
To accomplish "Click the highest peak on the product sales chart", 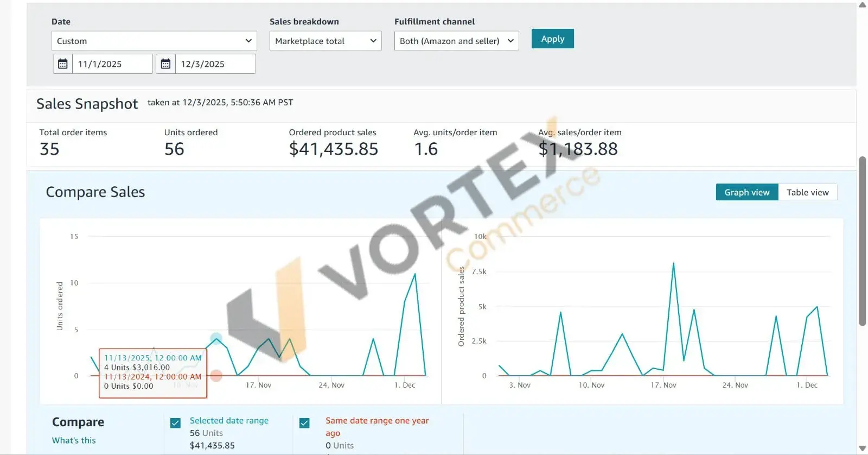I will coord(673,263).
